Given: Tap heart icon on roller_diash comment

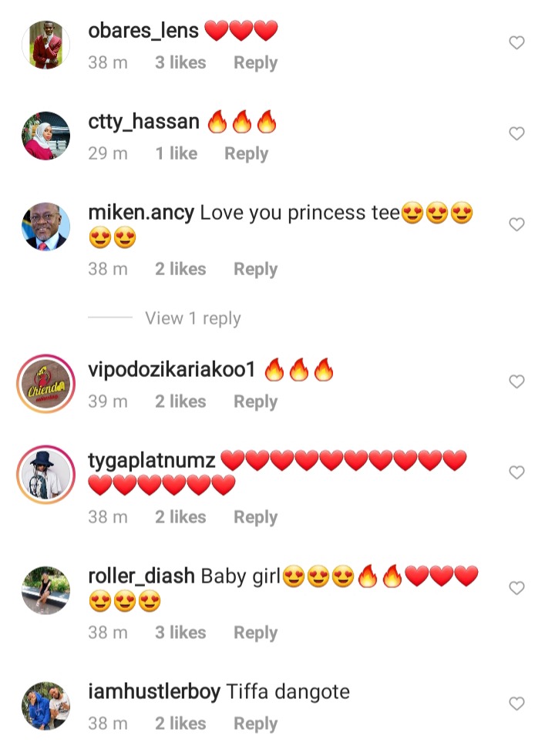Looking at the screenshot, I should tap(516, 588).
